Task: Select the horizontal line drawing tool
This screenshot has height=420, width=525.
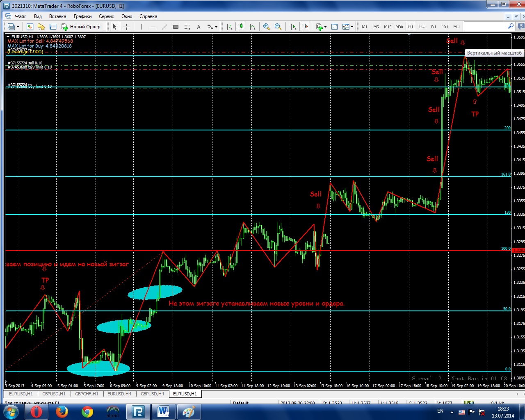Action: (153, 27)
